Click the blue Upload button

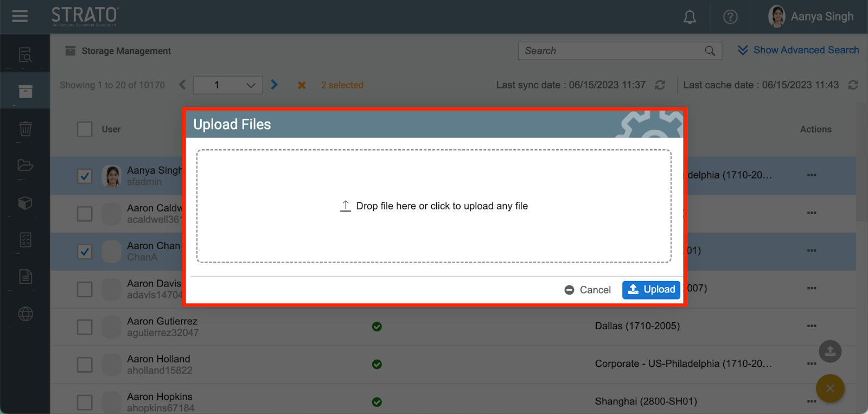[651, 290]
